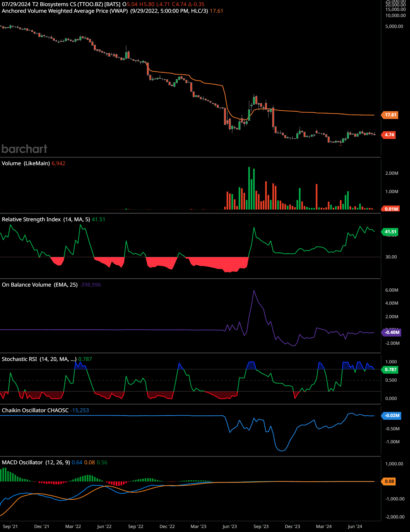The image size is (410, 532).
Task: Click the 1,000.00 MACD axis label
Action: tap(394, 464)
